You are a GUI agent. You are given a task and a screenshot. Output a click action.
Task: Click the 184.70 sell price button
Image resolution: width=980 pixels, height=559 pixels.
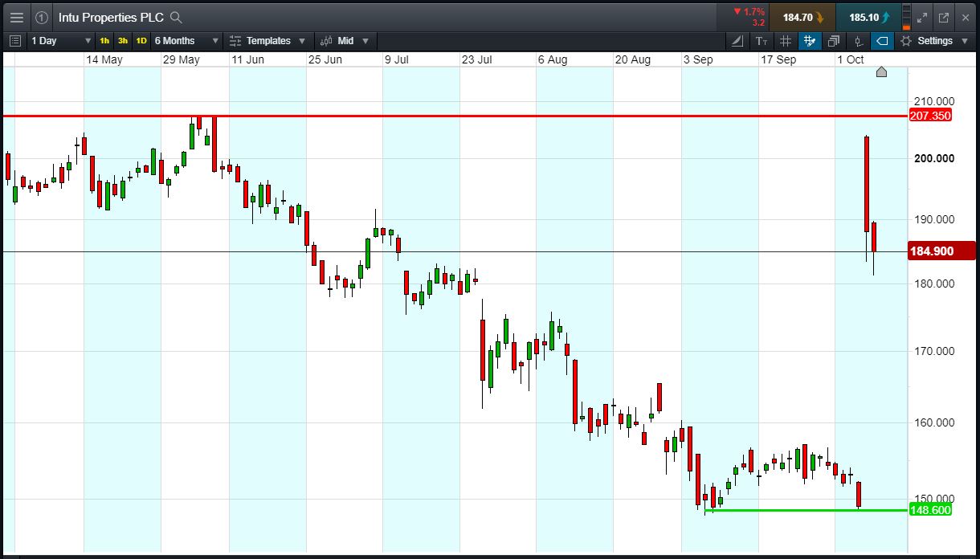tap(802, 17)
